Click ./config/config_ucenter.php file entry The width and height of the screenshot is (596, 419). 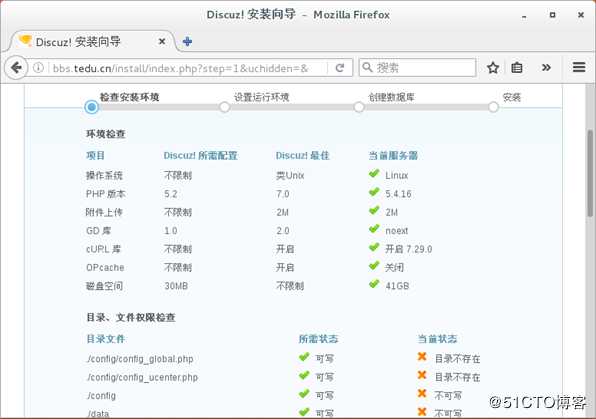point(142,377)
